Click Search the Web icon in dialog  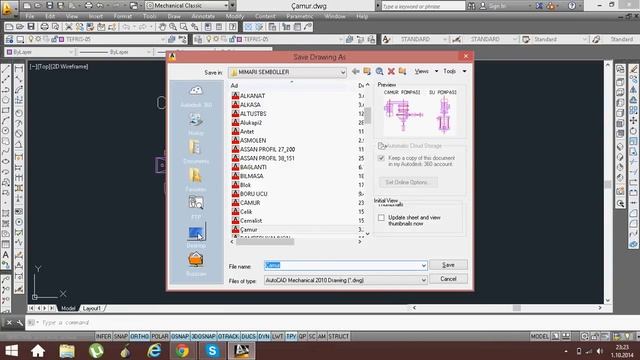379,71
